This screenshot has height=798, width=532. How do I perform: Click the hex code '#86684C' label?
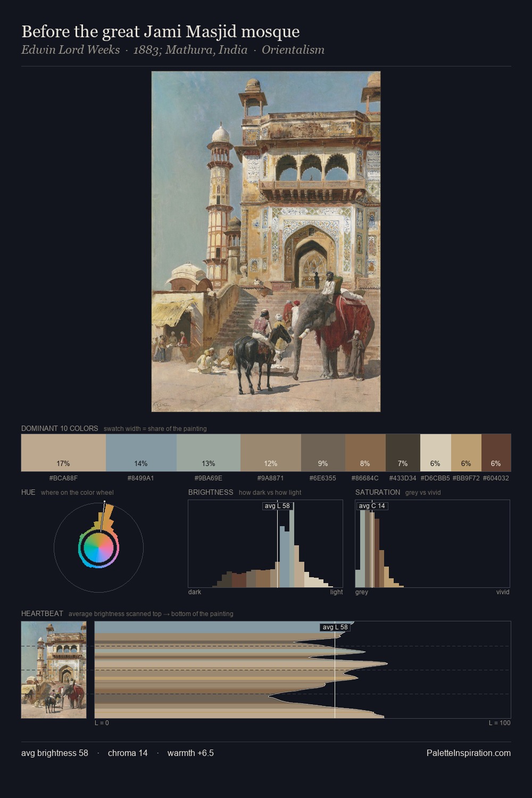point(365,478)
